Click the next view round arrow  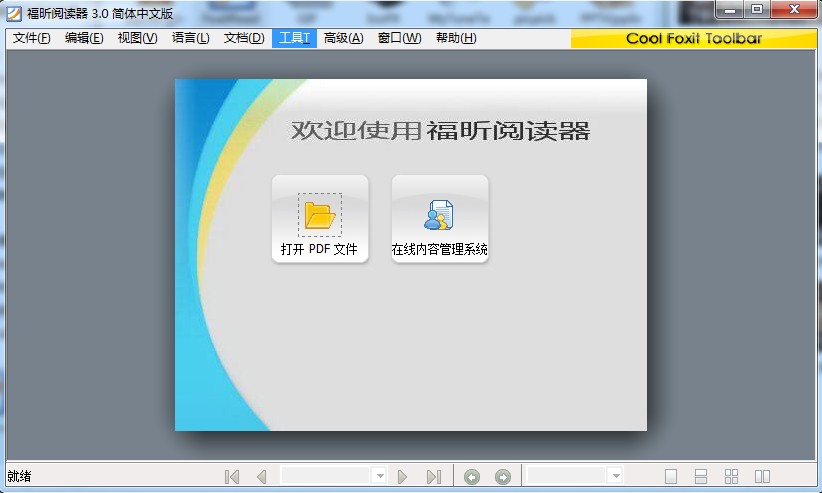point(503,476)
